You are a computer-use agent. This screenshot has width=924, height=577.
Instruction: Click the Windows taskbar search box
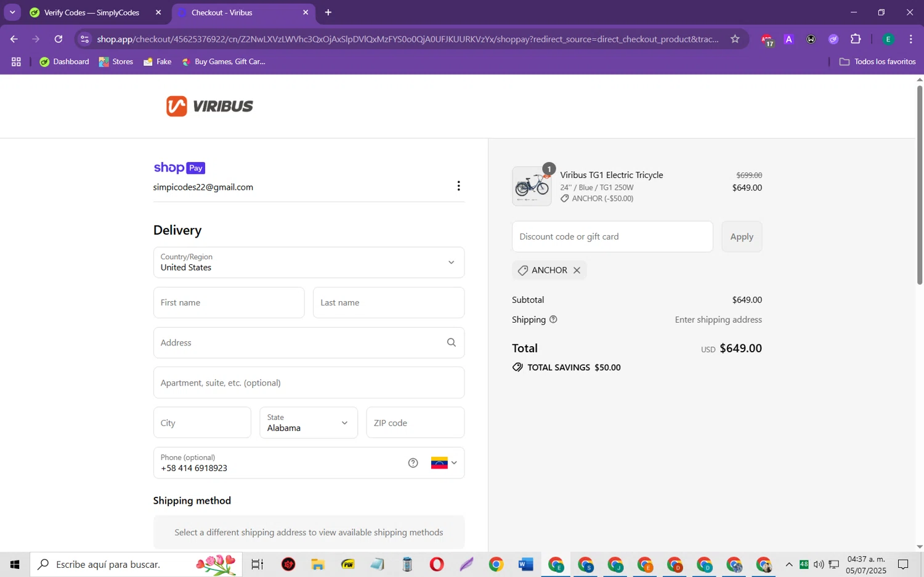[x=136, y=564]
